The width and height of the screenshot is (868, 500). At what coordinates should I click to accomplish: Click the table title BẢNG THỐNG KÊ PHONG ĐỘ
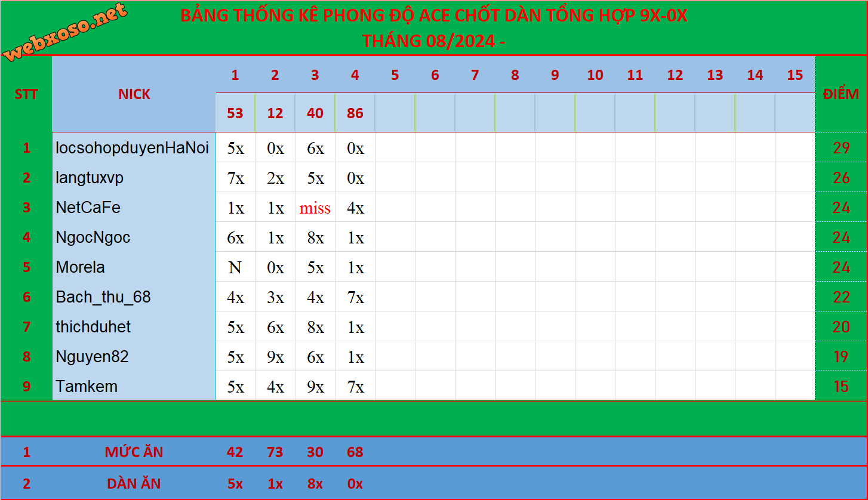[x=434, y=16]
